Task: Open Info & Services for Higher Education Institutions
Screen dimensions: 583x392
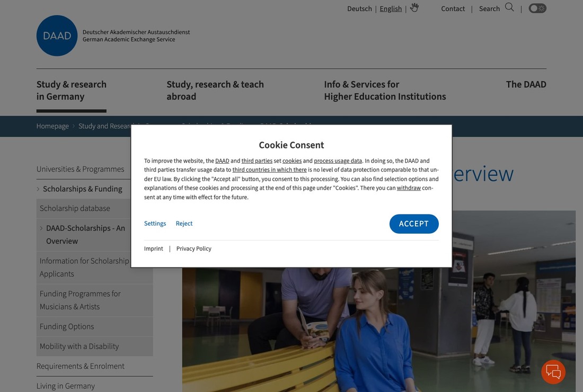Action: pos(385,90)
